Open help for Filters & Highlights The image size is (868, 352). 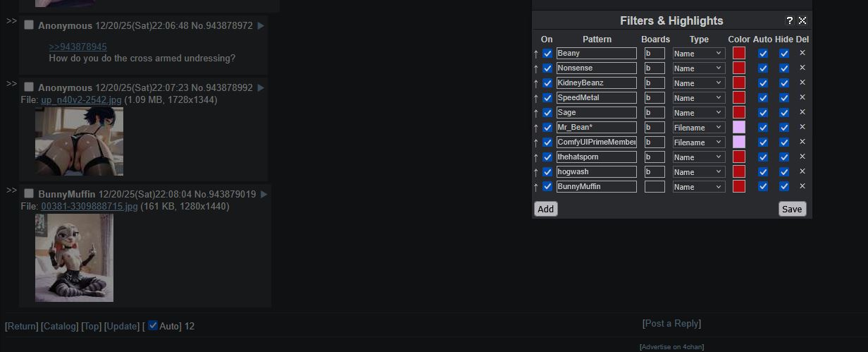[790, 20]
